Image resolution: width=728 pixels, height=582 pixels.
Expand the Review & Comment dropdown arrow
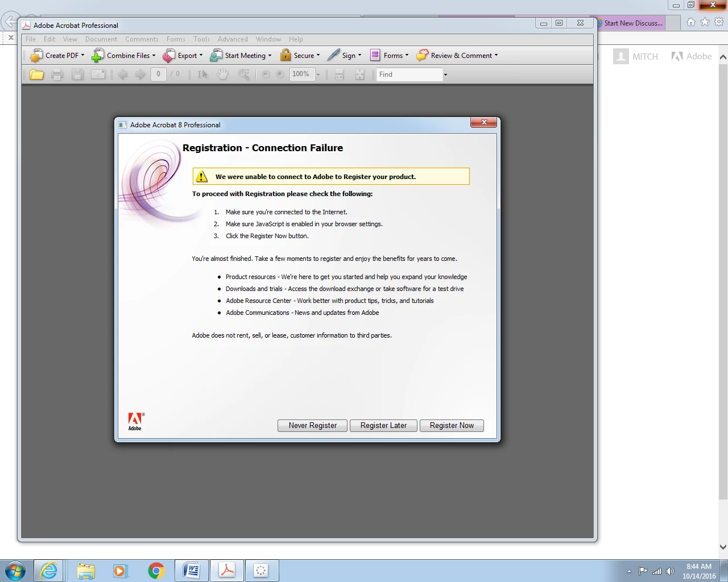(x=496, y=55)
